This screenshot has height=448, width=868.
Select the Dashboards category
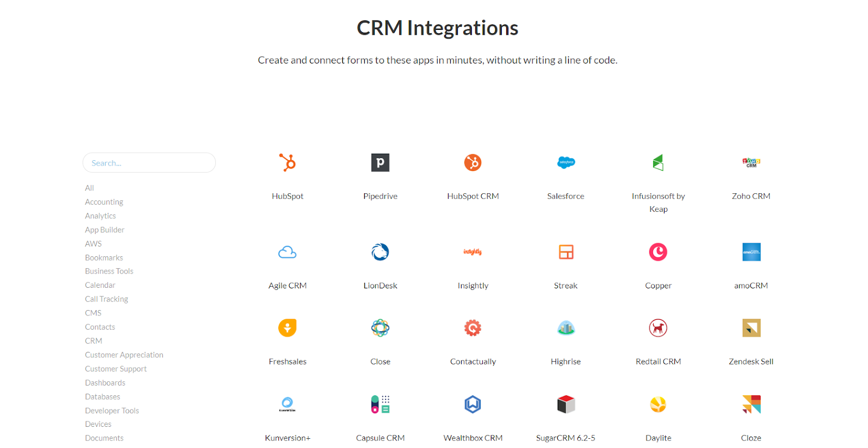105,383
